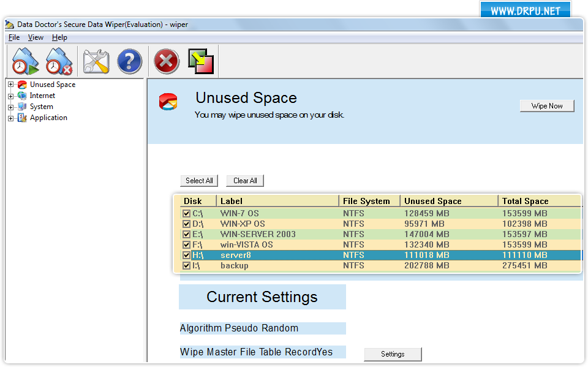This screenshot has width=588, height=367.
Task: Click the 95971 MB unused space value
Action: click(424, 224)
